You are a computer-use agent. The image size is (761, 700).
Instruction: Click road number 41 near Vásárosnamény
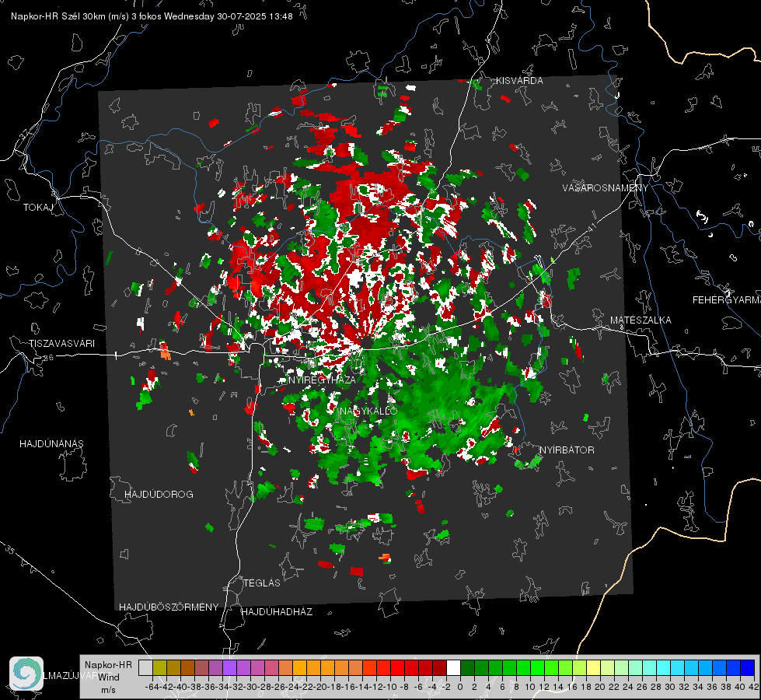point(591,227)
